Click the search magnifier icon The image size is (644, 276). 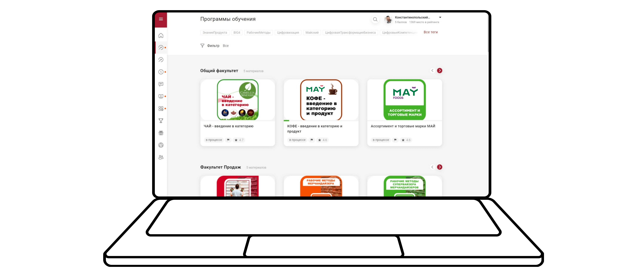coord(375,19)
